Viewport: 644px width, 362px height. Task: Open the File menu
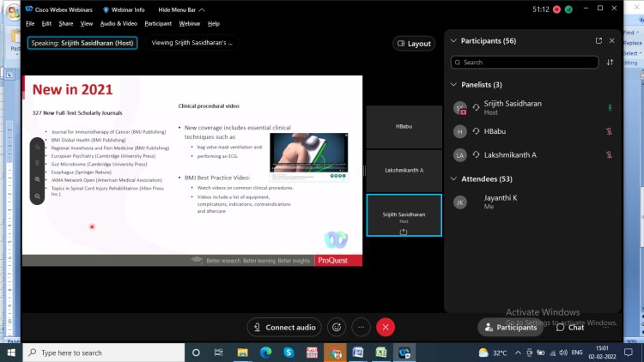[30, 23]
